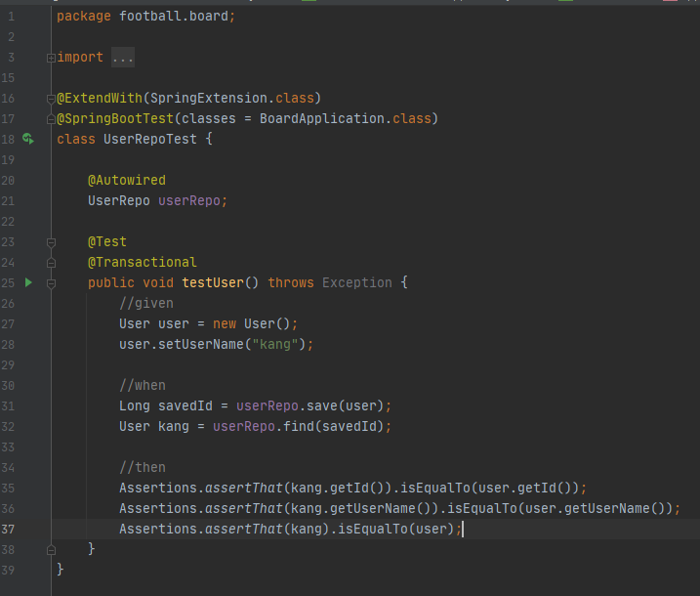Click 'kang.getId()' on line 35
700x596 pixels.
coord(338,489)
